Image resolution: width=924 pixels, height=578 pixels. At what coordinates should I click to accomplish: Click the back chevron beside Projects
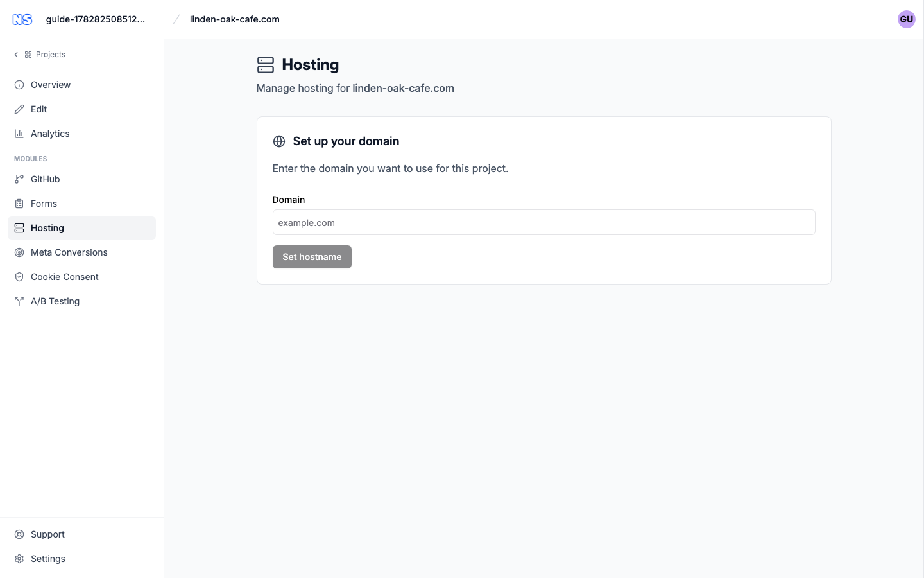(16, 55)
